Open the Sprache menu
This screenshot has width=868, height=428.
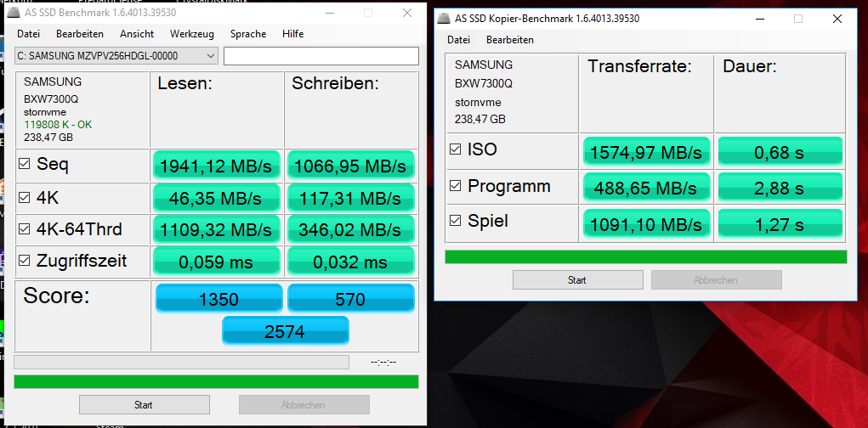pyautogui.click(x=247, y=34)
